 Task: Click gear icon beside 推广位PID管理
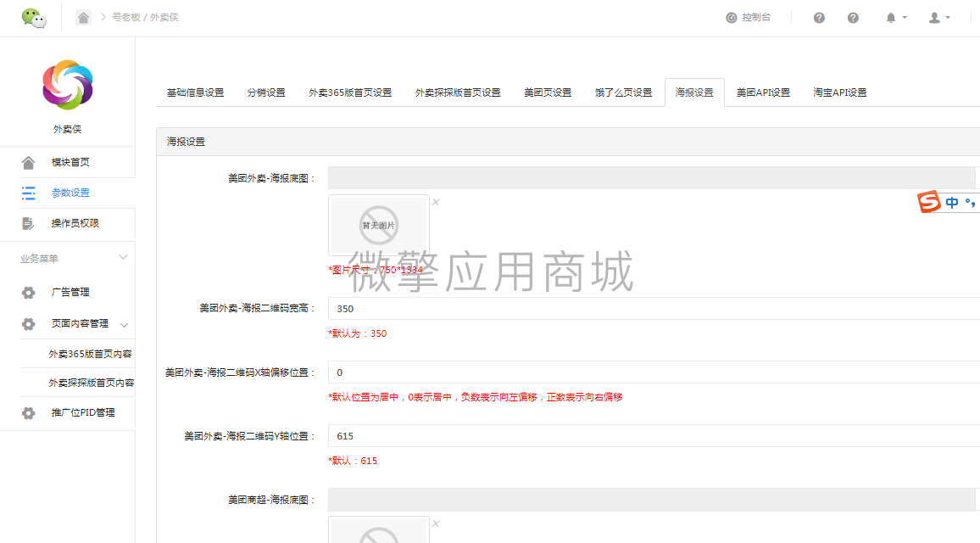click(x=28, y=413)
